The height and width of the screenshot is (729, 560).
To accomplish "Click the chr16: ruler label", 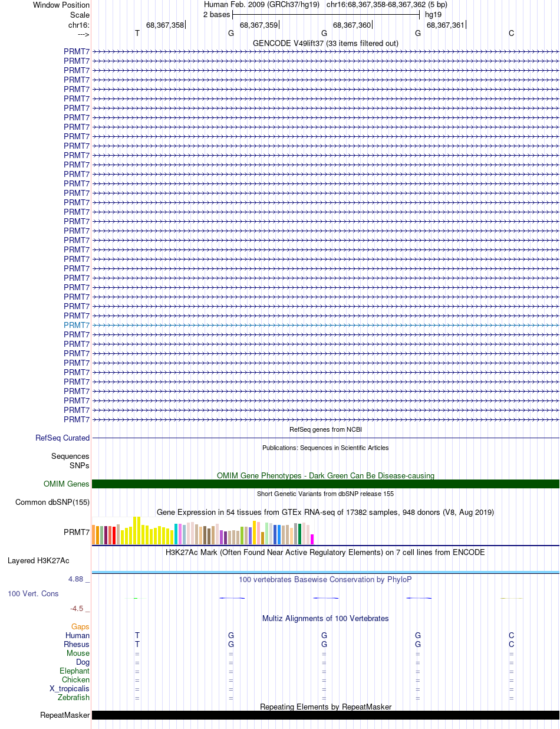I will point(79,25).
